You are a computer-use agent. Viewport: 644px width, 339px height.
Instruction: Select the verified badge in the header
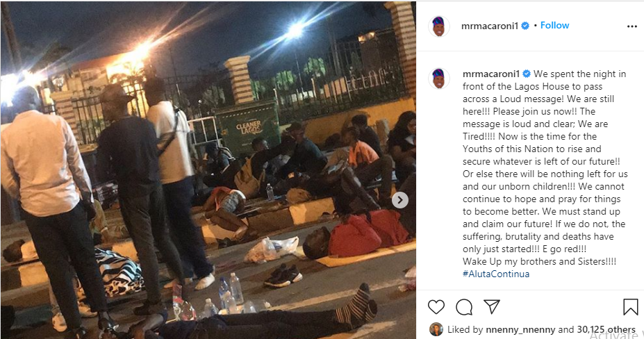[525, 26]
